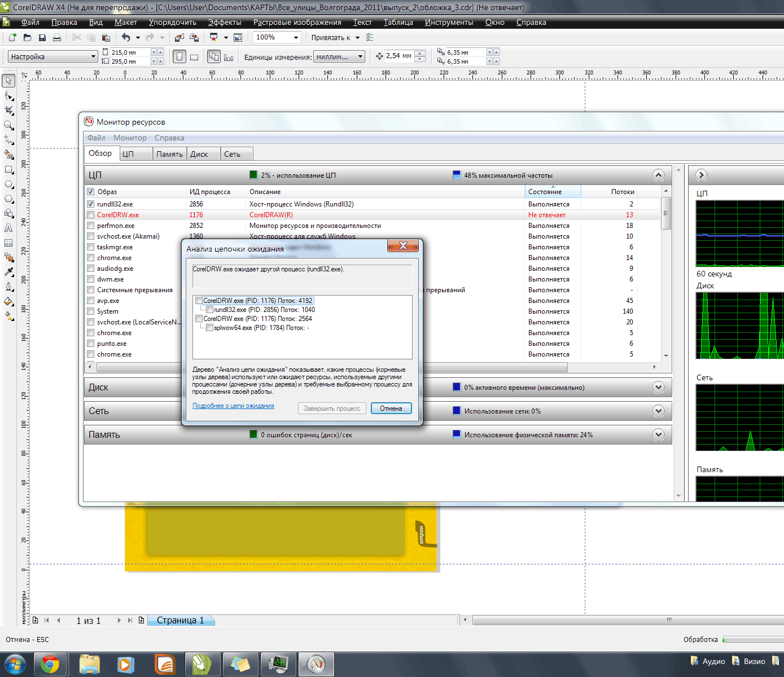Open the Привязать к dropdown
The height and width of the screenshot is (677, 784).
pyautogui.click(x=357, y=38)
